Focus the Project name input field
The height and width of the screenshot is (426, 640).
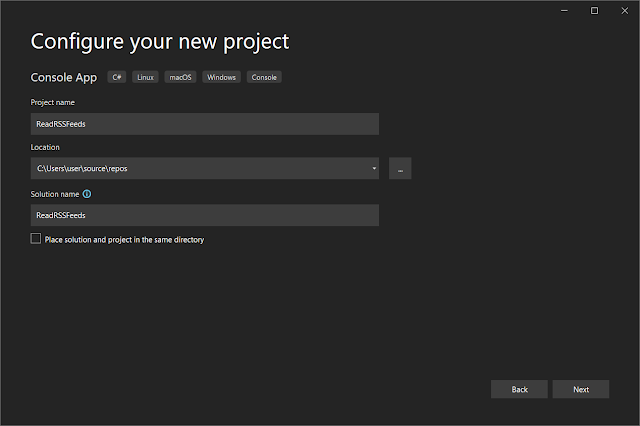(x=204, y=124)
